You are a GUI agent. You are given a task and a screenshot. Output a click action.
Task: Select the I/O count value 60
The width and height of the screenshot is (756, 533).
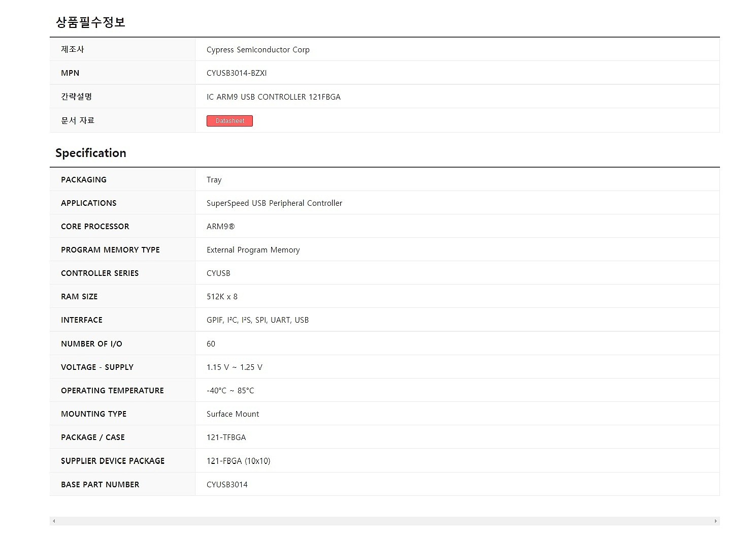[211, 344]
